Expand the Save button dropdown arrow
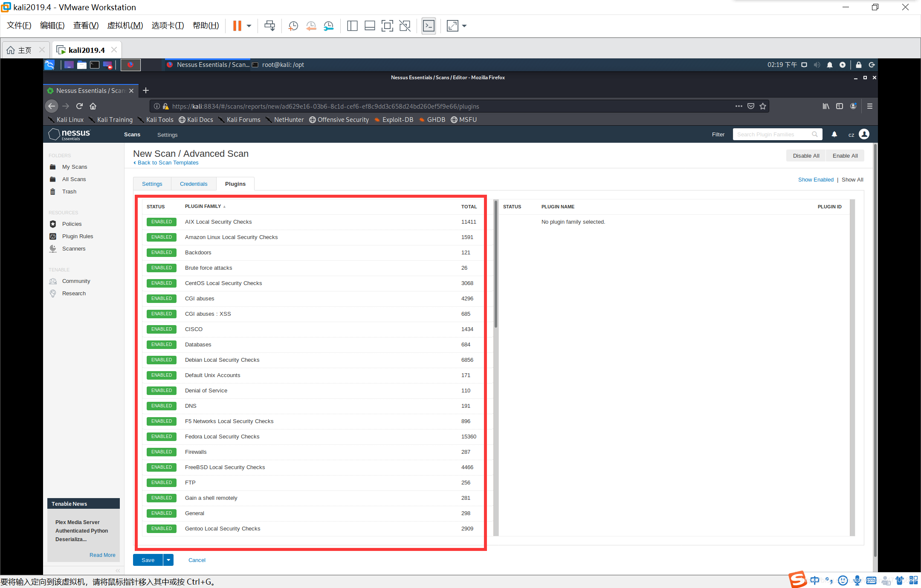Viewport: 921px width, 588px height. point(168,560)
